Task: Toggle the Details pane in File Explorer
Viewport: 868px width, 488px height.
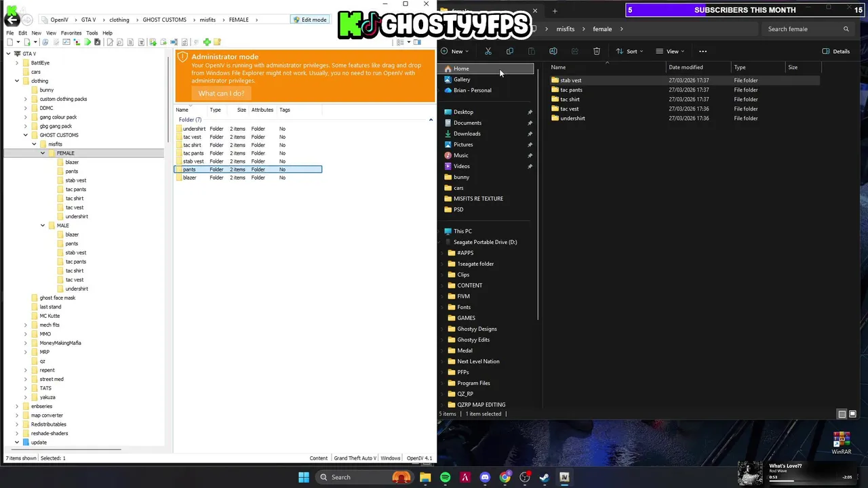Action: click(x=835, y=52)
